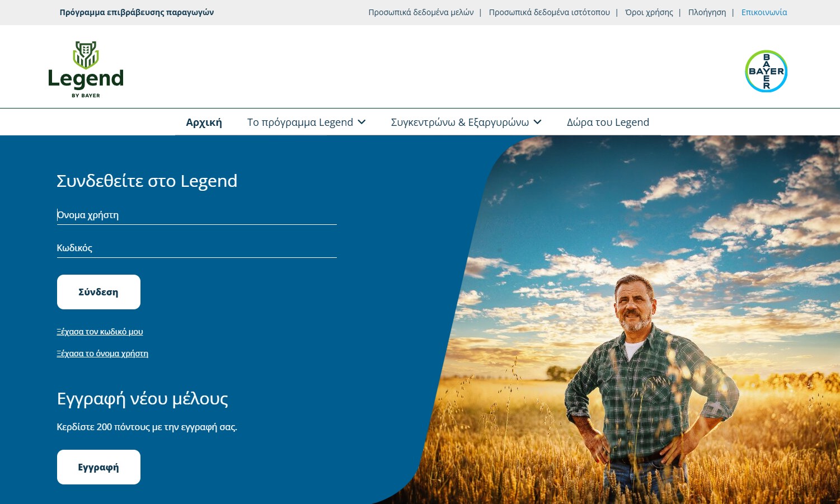This screenshot has height=504, width=840.
Task: Click the round Bayer cross logo
Action: (766, 71)
